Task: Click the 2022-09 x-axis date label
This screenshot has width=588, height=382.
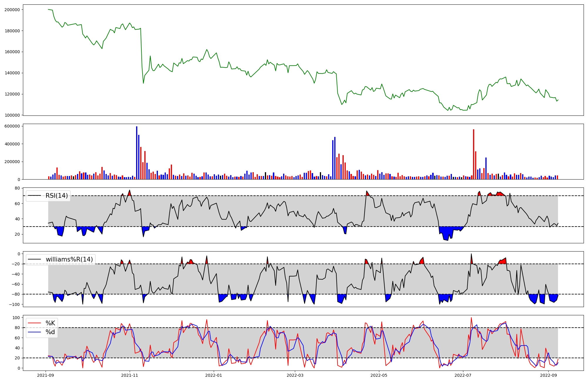Action: tap(549, 375)
